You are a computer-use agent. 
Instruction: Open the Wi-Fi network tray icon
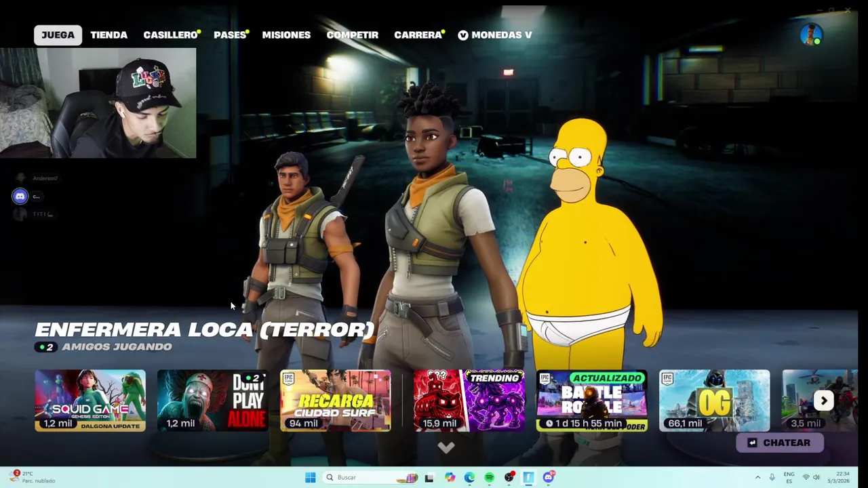[806, 477]
